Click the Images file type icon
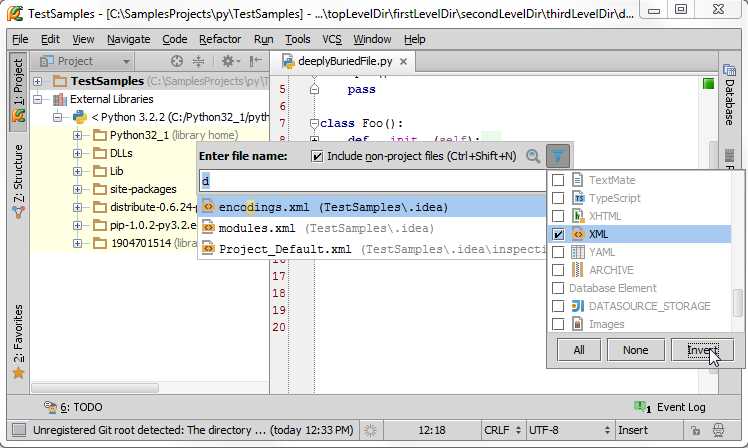 [578, 324]
